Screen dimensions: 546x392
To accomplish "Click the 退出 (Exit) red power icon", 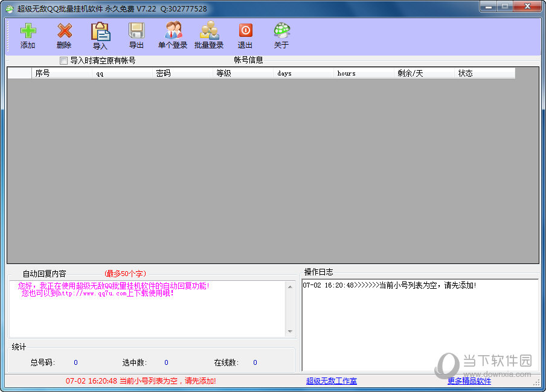I will point(245,30).
